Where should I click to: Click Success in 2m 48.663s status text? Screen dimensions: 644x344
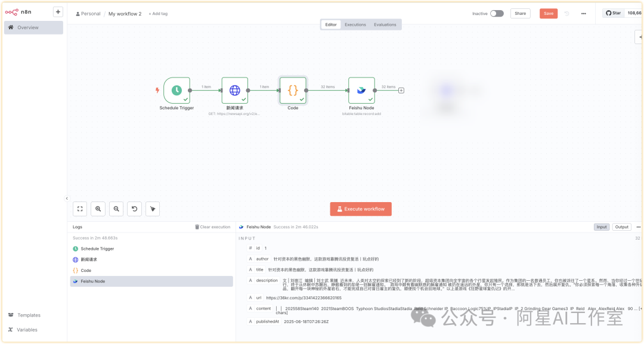click(95, 238)
